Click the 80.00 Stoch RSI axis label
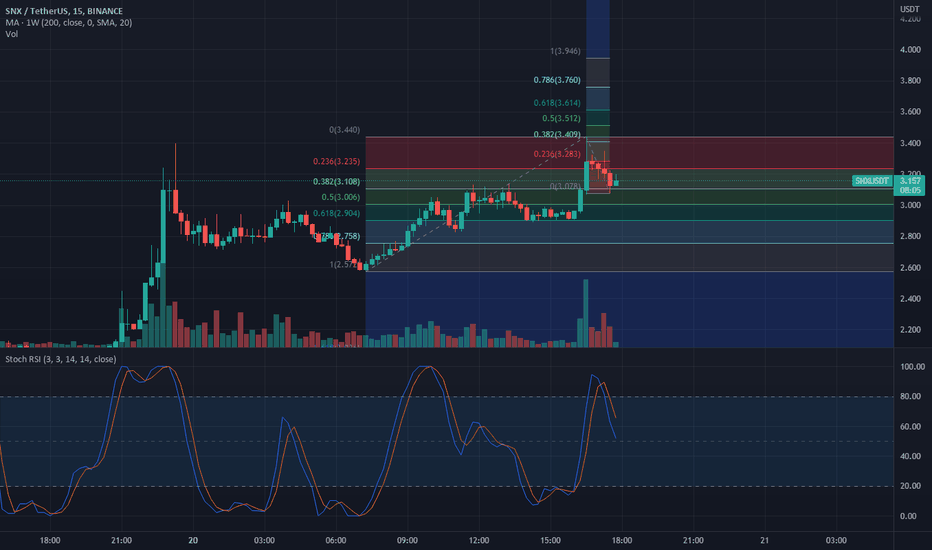Screen dimensions: 932x550 coord(910,396)
